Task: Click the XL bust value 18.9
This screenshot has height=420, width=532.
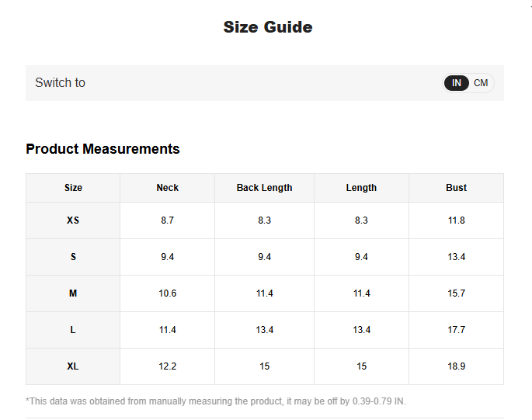Action: [456, 366]
